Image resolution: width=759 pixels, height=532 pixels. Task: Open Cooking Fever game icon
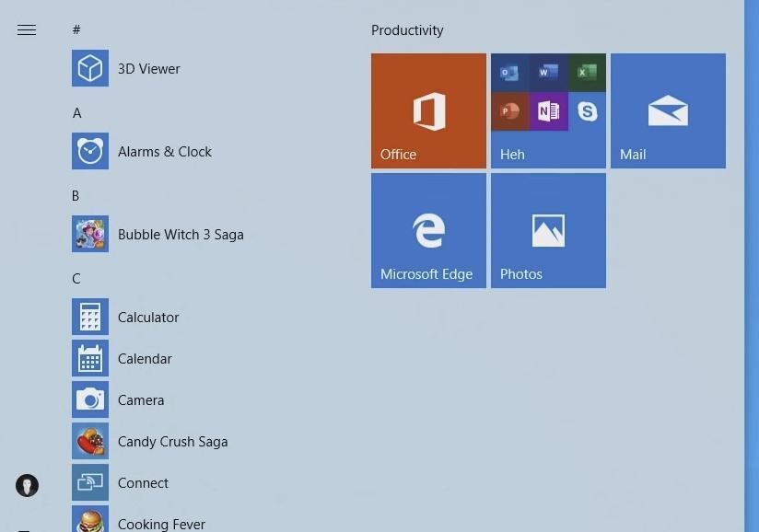pos(90,521)
